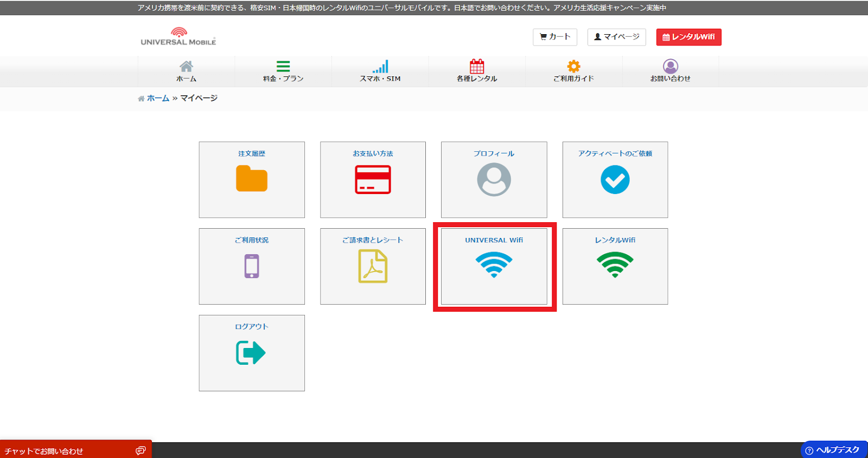
Task: Open レンタルWifi green wifi icon
Action: 615,265
